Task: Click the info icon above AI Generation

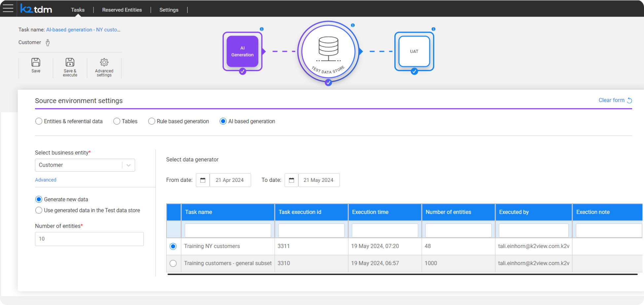Action: [262, 29]
